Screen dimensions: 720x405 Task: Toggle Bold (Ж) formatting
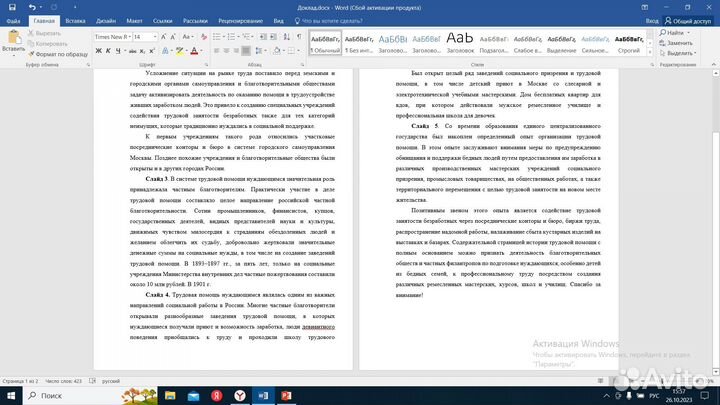(98, 51)
